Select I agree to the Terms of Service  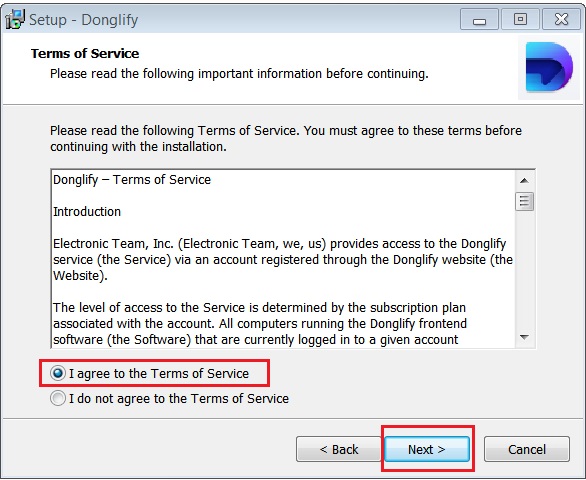point(58,373)
